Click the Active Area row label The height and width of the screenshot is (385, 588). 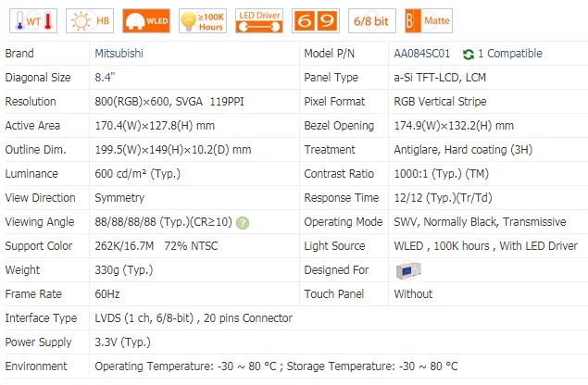[x=32, y=126]
